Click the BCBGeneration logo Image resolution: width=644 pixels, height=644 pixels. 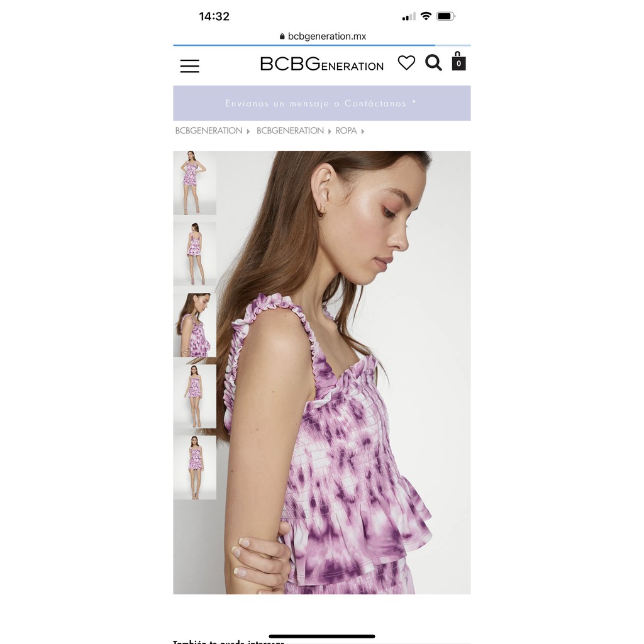(321, 64)
